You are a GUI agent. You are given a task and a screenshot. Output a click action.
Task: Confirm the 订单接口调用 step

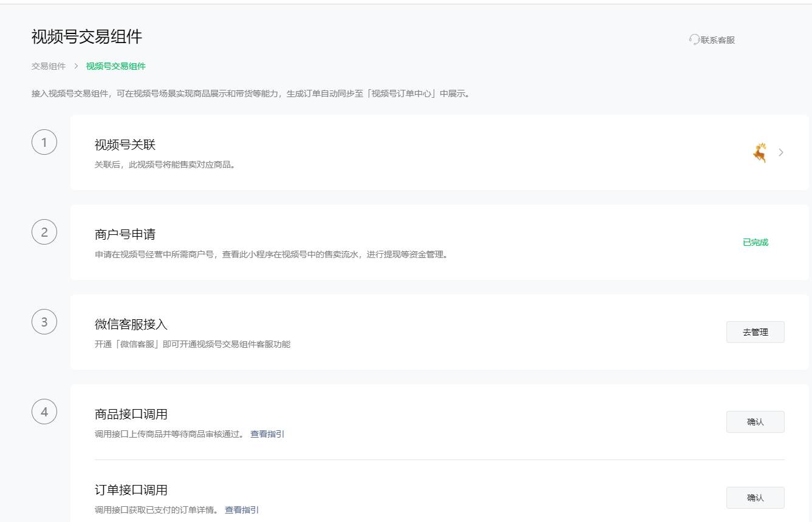coord(756,498)
